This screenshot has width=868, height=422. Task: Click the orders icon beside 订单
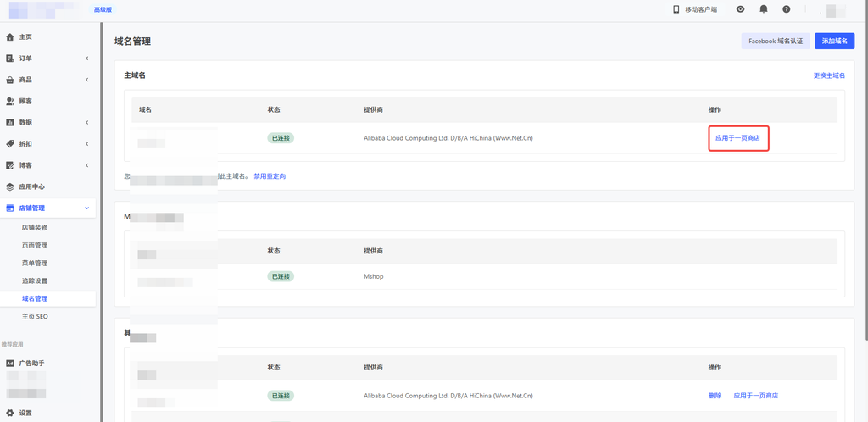click(x=10, y=58)
